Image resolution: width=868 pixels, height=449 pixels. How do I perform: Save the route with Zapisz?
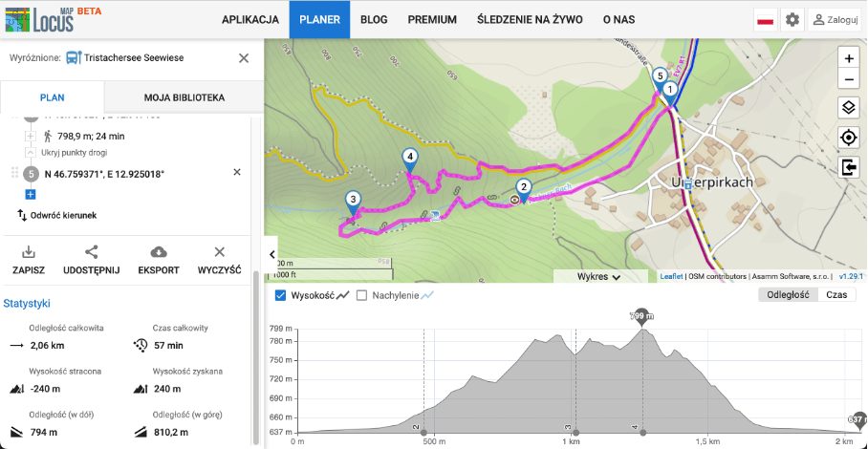29,252
